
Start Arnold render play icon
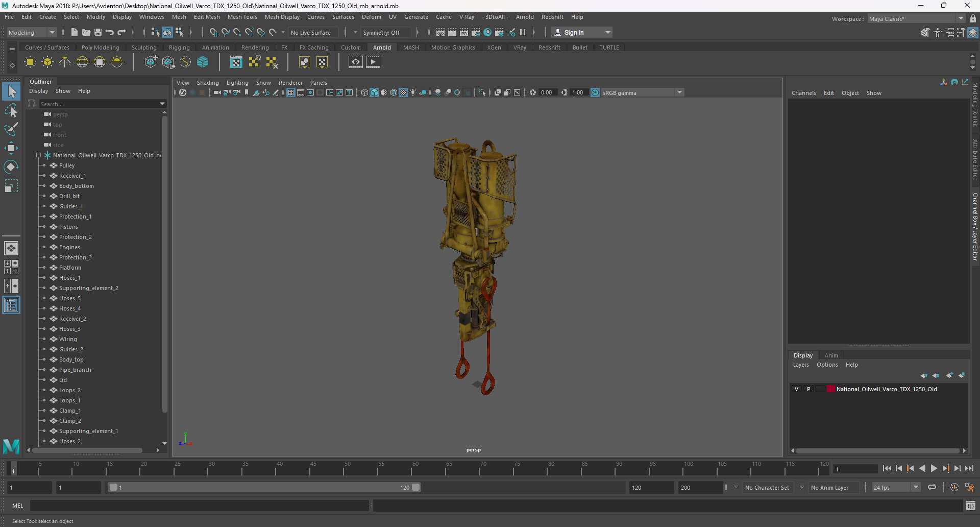373,62
